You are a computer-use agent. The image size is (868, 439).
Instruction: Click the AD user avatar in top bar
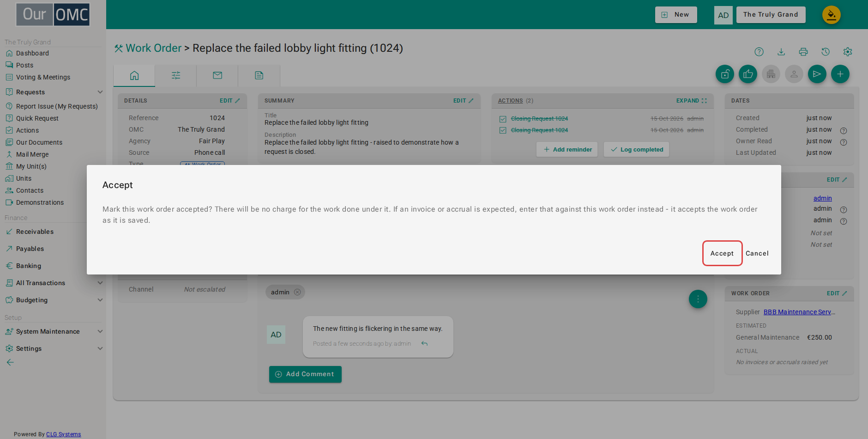pyautogui.click(x=723, y=15)
